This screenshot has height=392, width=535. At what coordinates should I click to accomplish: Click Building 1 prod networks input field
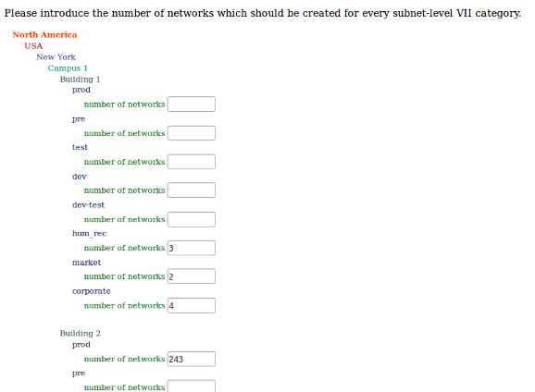tap(192, 104)
